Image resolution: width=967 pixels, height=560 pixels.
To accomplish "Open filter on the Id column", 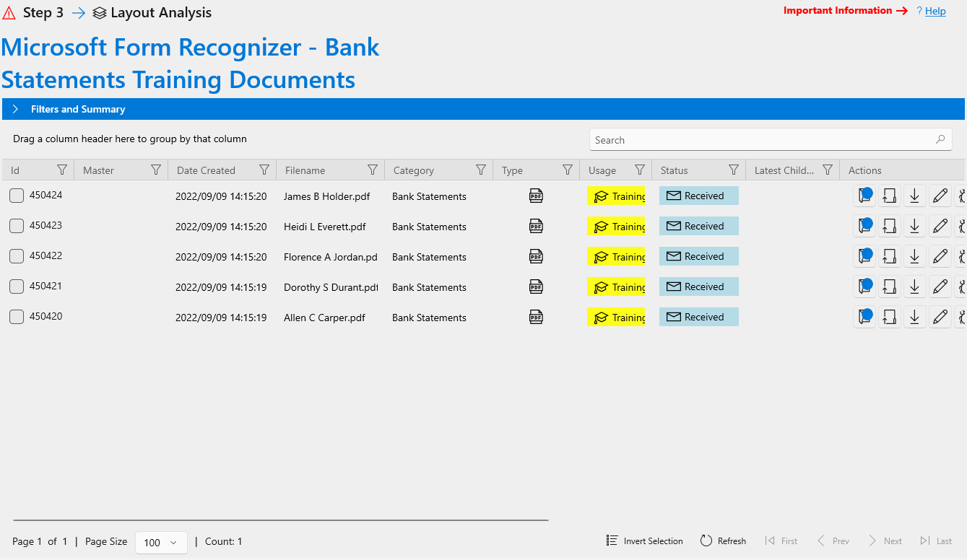I will pos(62,170).
